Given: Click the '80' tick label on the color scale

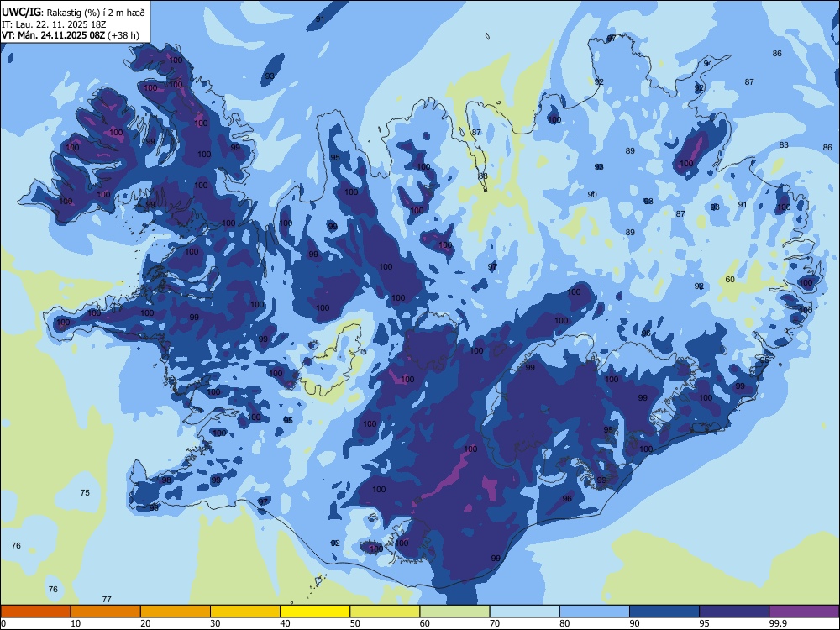Looking at the screenshot, I should pos(564,623).
